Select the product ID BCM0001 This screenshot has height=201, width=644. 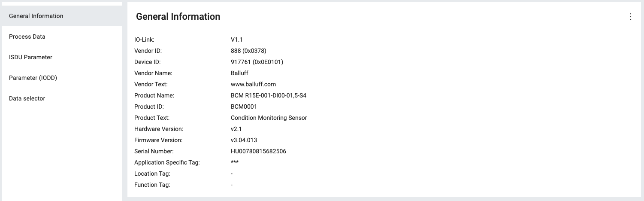click(244, 107)
